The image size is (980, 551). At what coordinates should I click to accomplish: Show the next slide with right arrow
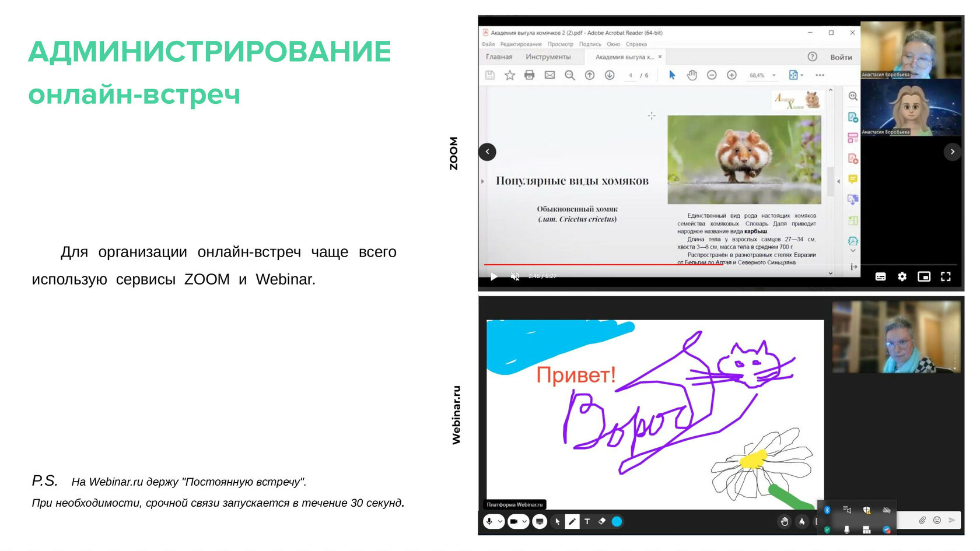(953, 152)
